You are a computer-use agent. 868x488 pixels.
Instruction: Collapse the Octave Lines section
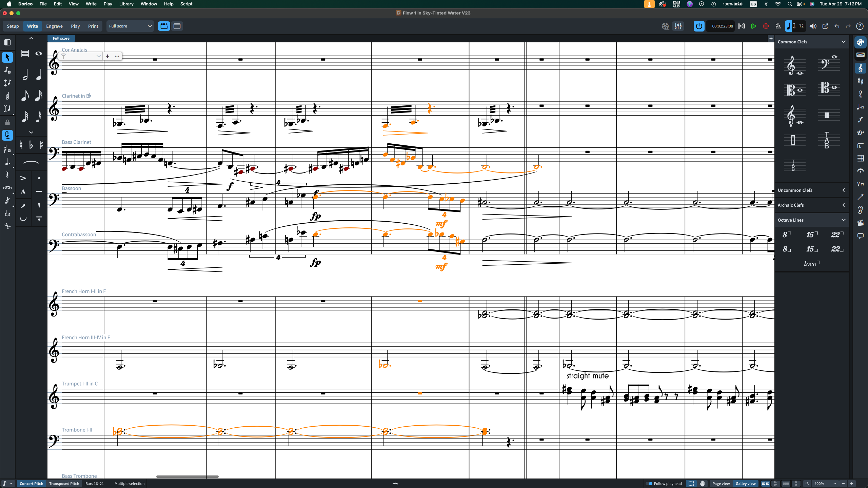843,220
